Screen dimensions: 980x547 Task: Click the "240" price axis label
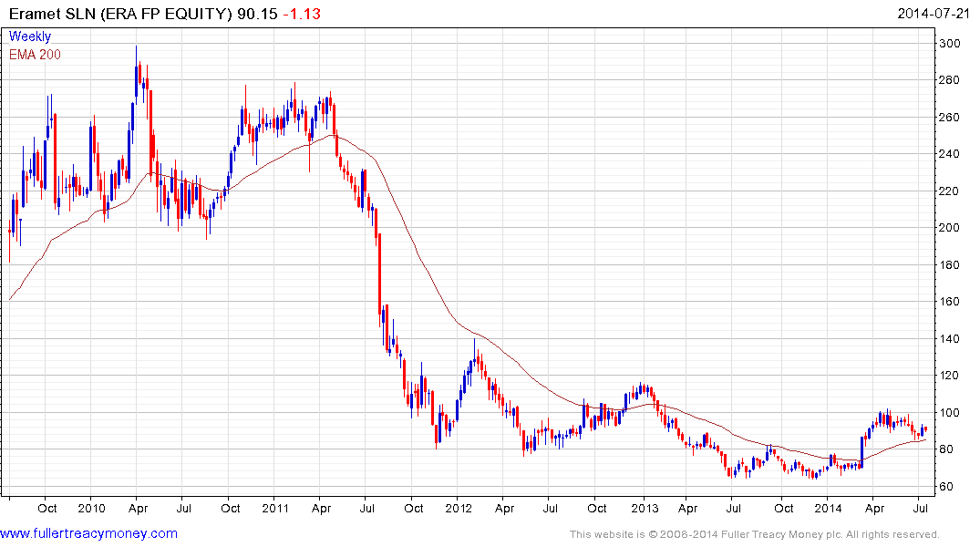[950, 154]
